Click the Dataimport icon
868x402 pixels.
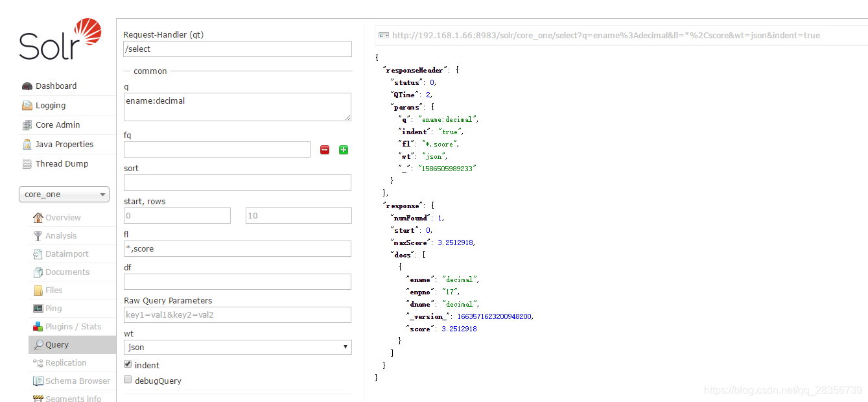(x=38, y=254)
